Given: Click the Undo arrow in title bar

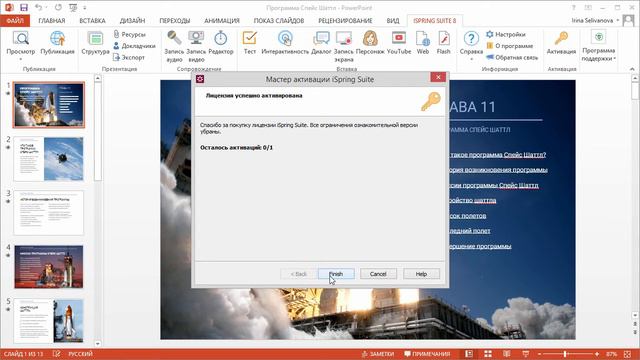Looking at the screenshot, I should [38, 7].
